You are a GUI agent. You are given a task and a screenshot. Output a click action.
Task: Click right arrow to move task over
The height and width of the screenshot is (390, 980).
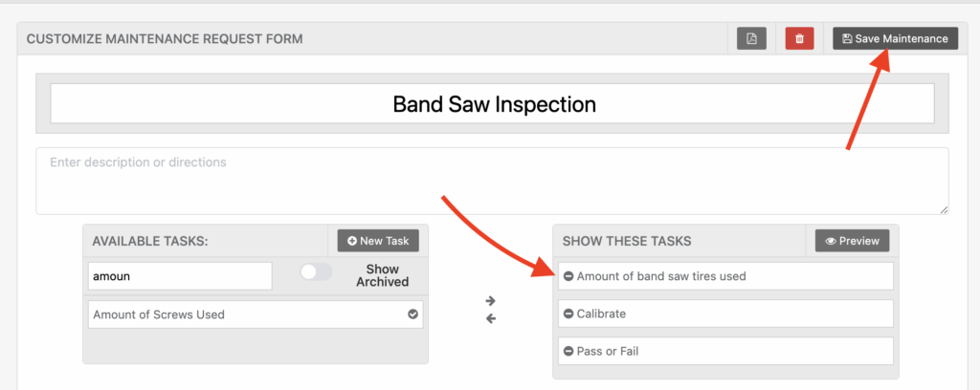click(x=491, y=300)
